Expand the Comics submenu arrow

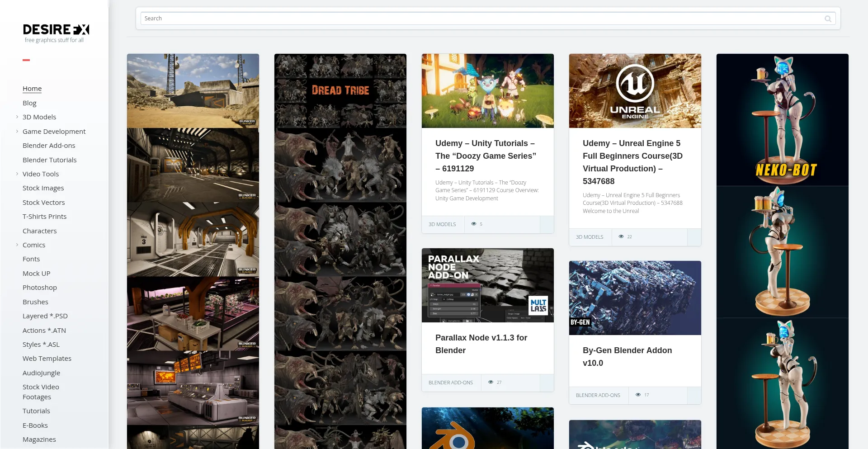17,245
